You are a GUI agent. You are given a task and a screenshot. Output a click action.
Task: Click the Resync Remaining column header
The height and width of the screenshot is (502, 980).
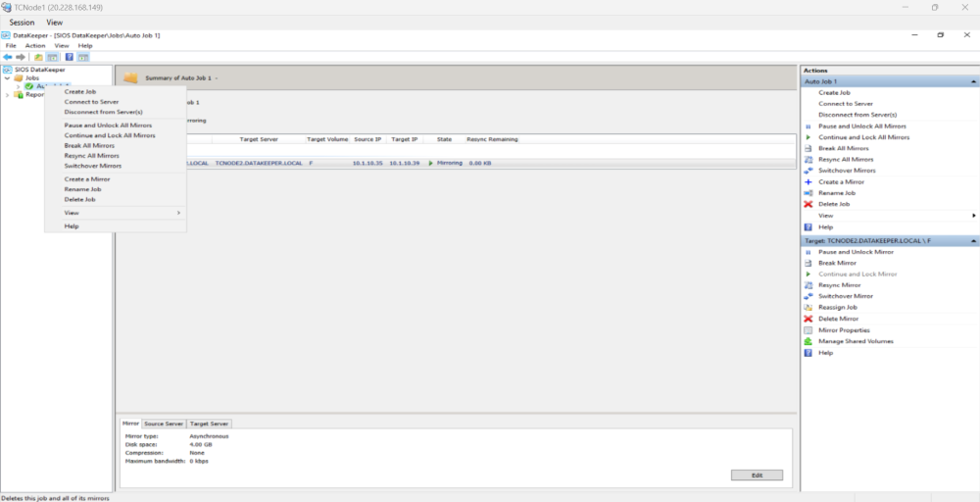[x=492, y=139]
